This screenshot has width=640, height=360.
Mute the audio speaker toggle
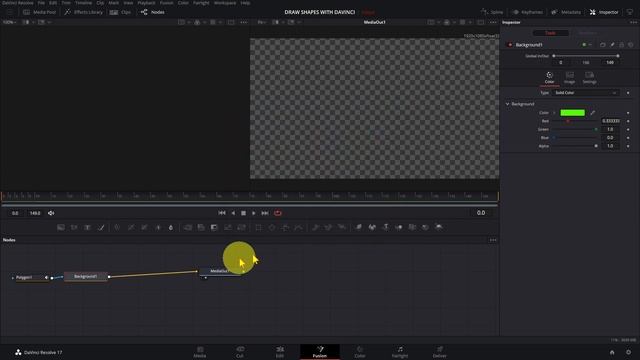(x=51, y=213)
